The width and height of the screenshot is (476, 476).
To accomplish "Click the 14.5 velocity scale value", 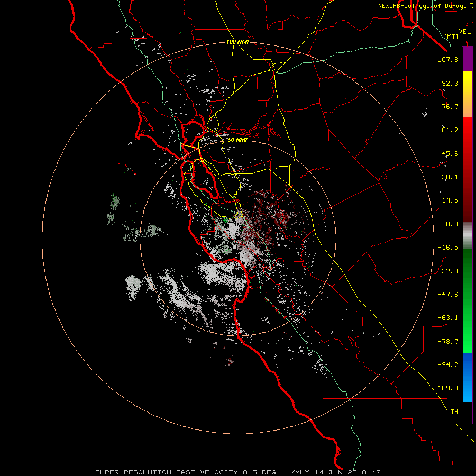I will (x=450, y=200).
